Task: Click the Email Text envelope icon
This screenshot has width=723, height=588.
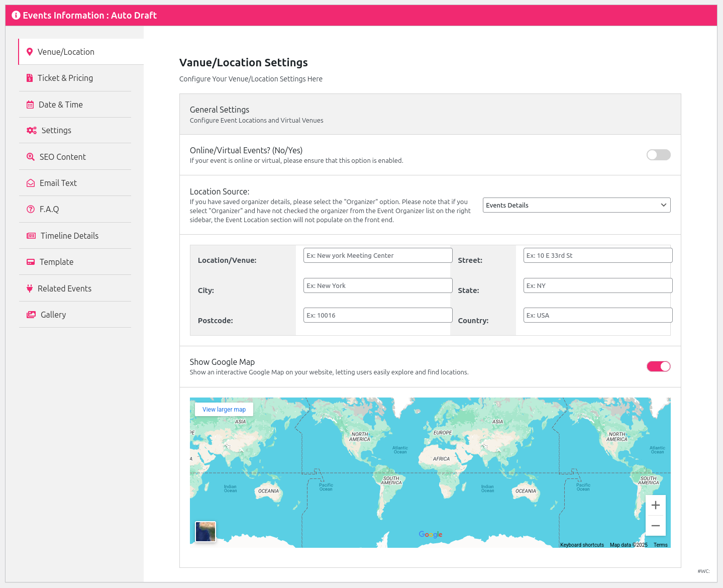Action: 31,183
